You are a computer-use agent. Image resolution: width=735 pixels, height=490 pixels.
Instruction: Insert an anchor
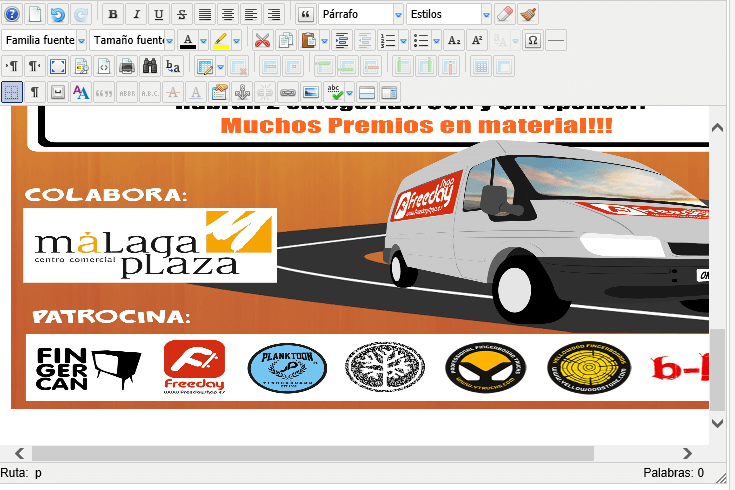click(242, 92)
